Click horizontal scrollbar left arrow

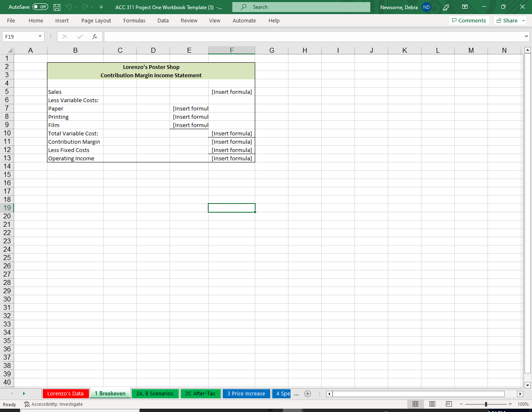pyautogui.click(x=329, y=394)
